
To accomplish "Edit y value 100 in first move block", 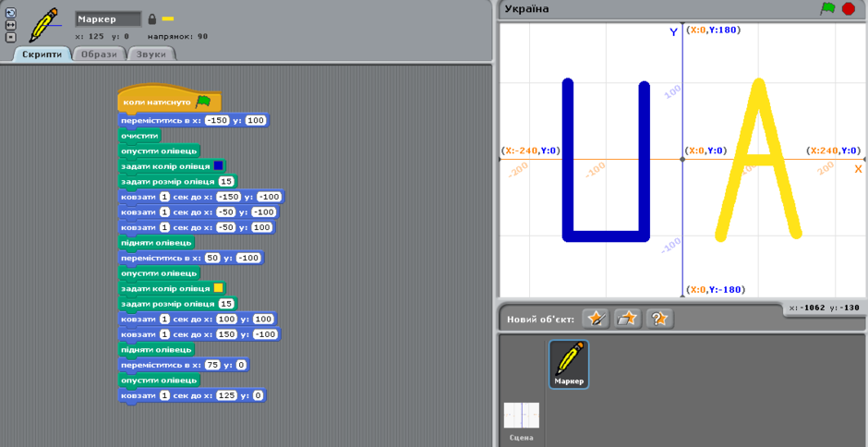I will [x=256, y=120].
